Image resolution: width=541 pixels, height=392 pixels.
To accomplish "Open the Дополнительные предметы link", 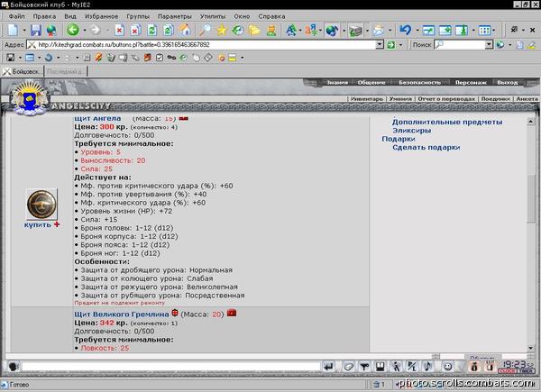I will coord(447,122).
